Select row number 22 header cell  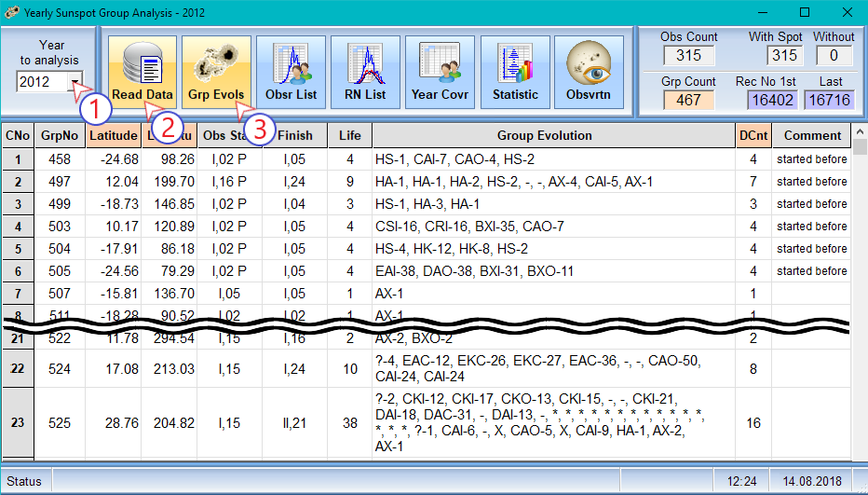[18, 368]
